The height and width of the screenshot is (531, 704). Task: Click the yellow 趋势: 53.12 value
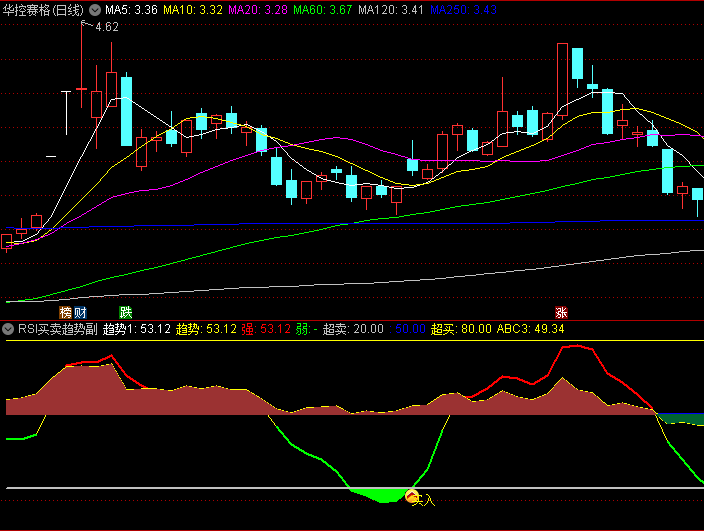(206, 329)
